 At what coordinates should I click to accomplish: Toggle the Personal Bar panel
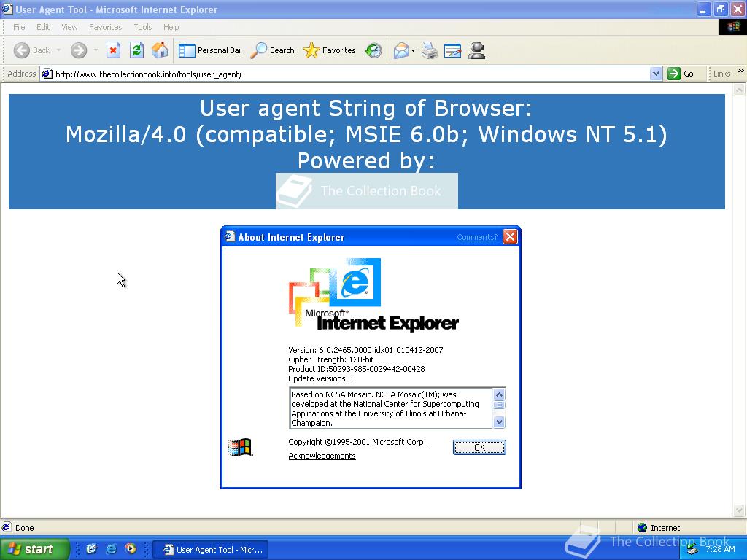210,50
